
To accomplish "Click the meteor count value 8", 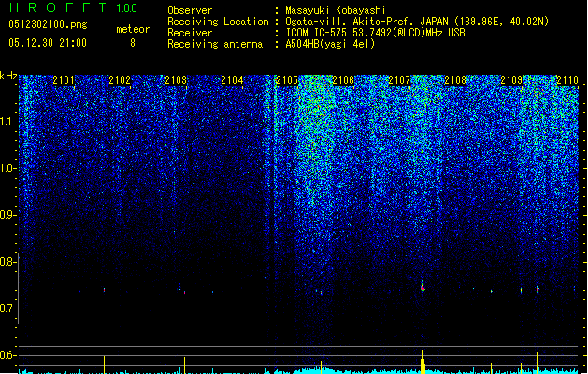I will pos(133,43).
